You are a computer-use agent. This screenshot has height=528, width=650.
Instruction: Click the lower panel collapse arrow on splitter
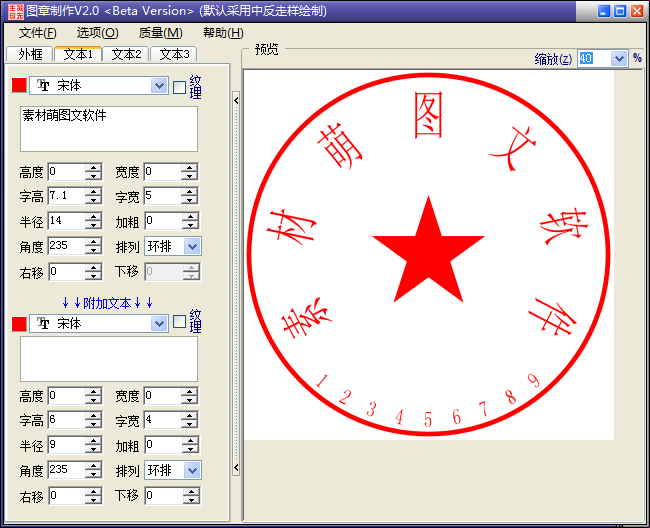click(236, 468)
